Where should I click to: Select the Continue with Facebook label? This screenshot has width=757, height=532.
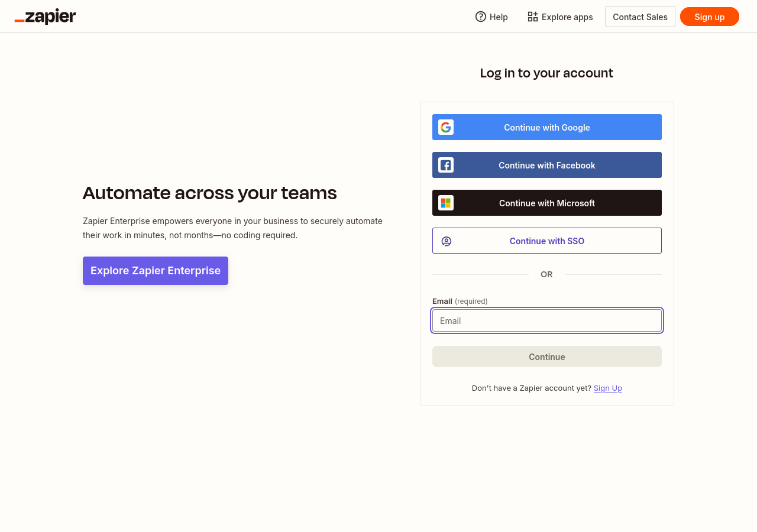tap(546, 166)
